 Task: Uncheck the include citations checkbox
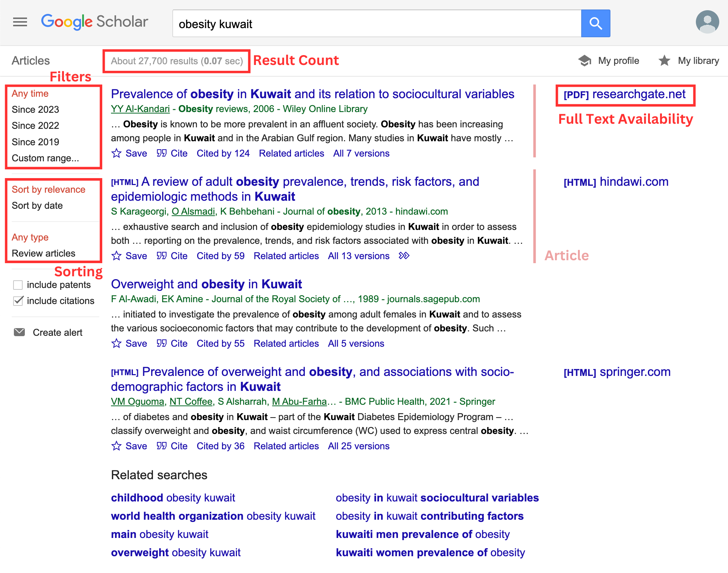click(18, 301)
